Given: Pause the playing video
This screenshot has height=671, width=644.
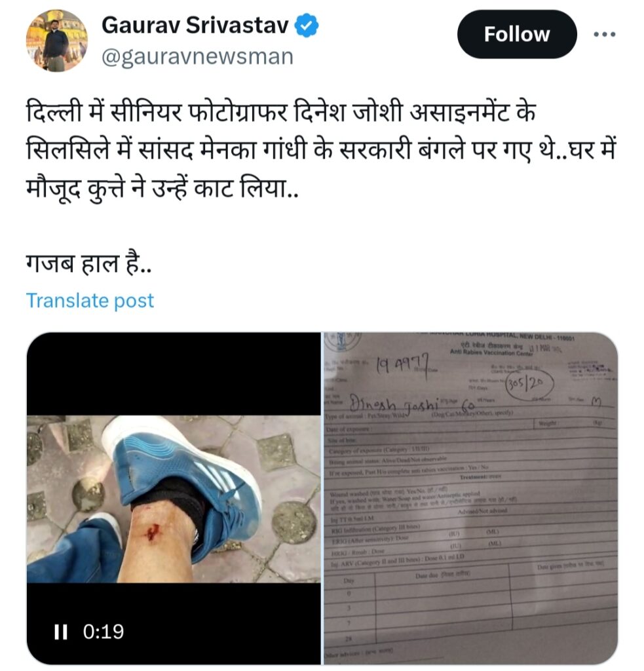Looking at the screenshot, I should click(61, 632).
